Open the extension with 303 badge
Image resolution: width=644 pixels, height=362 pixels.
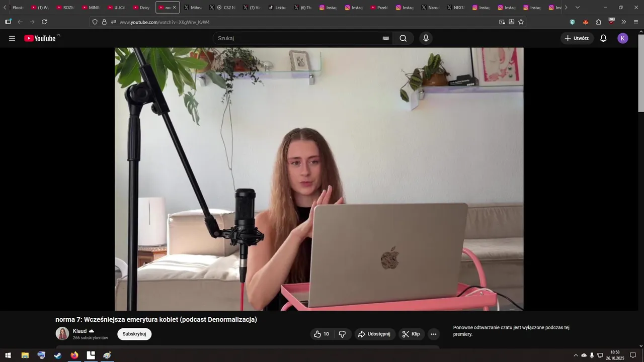point(611,21)
